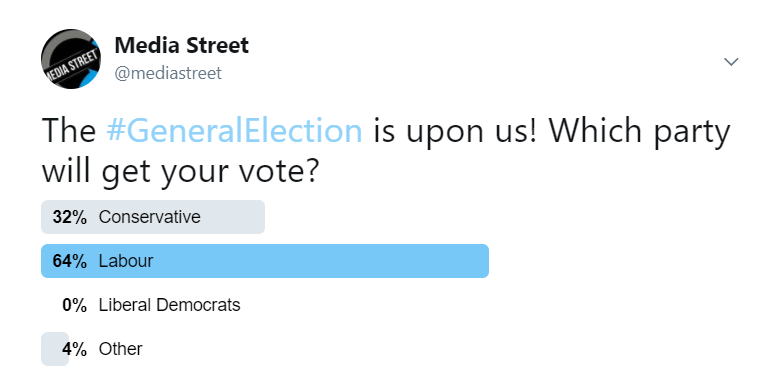This screenshot has width=780, height=380.
Task: Click the blue Labour result bar's right end
Action: click(480, 261)
